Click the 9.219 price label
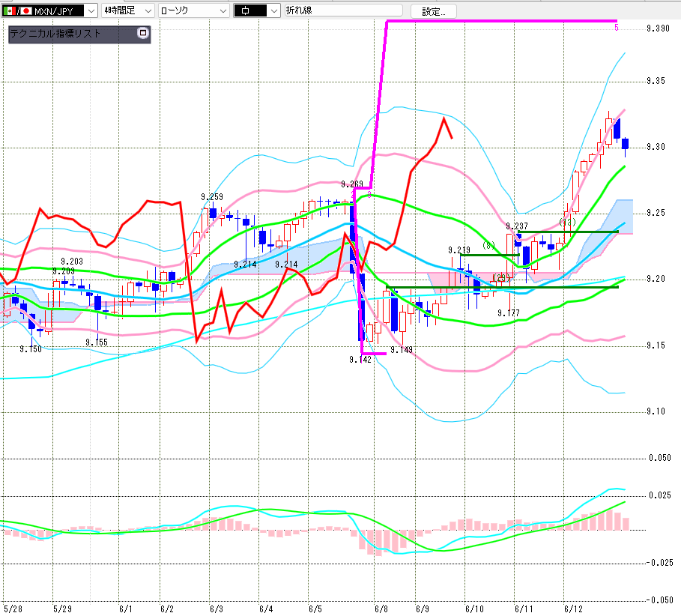This screenshot has width=681, height=616. [459, 250]
